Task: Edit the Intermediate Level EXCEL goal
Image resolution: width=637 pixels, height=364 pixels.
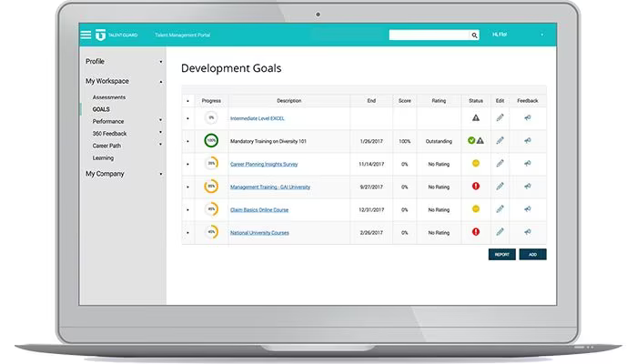Action: point(500,117)
